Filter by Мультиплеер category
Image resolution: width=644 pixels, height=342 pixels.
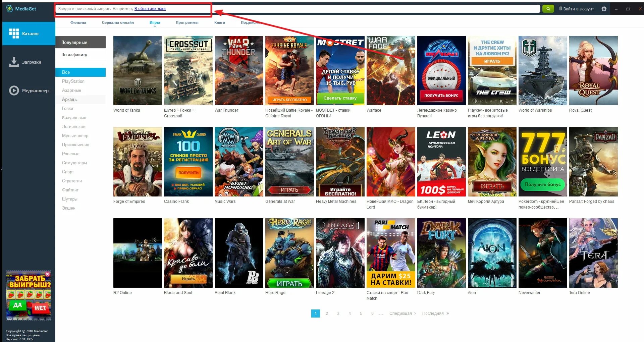click(75, 135)
